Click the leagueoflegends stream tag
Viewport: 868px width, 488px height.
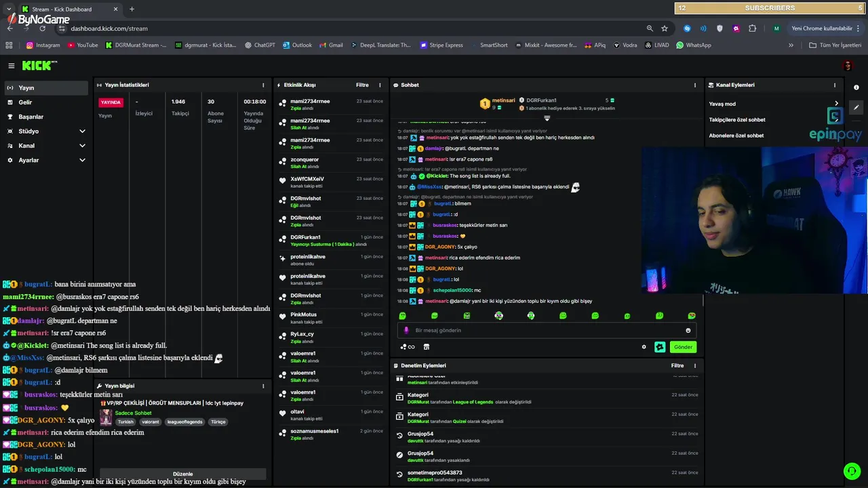(x=184, y=422)
